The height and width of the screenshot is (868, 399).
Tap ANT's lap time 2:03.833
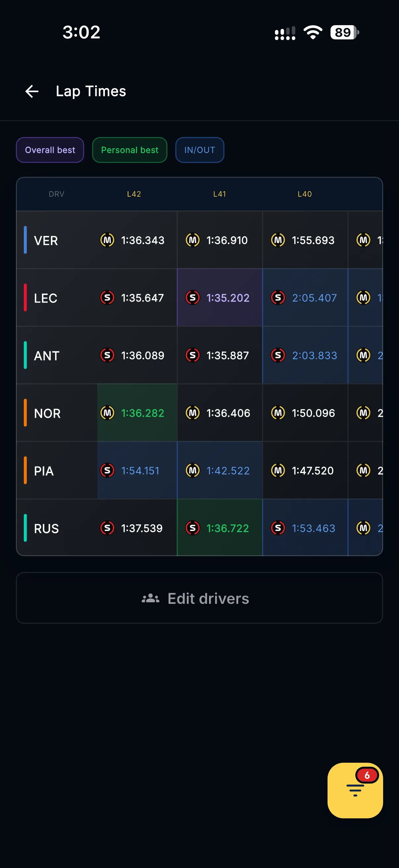pyautogui.click(x=315, y=355)
